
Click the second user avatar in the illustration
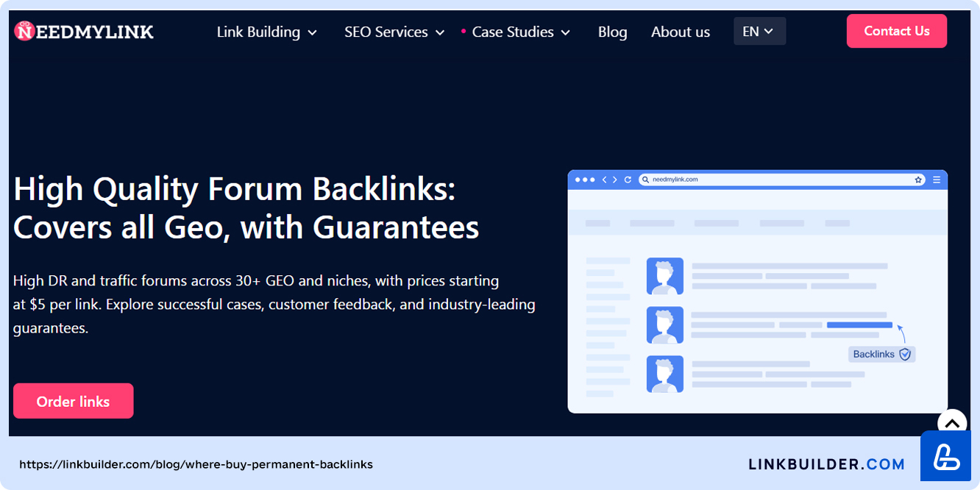click(x=665, y=325)
